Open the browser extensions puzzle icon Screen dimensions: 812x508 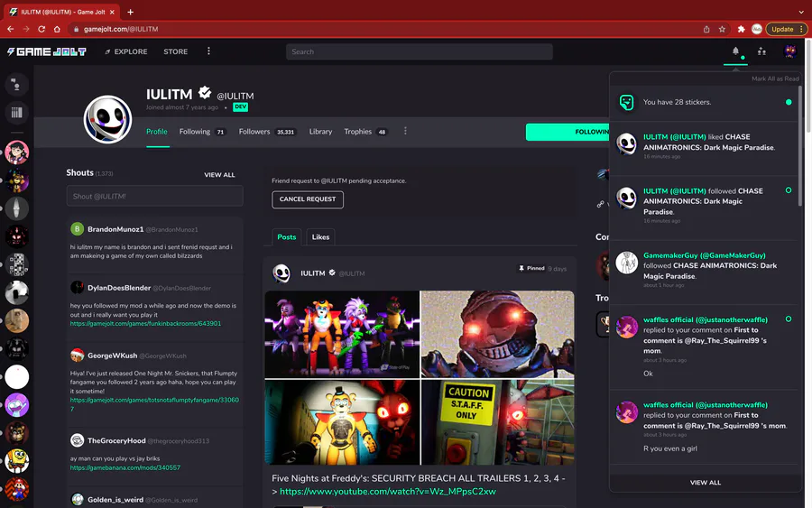click(x=741, y=29)
